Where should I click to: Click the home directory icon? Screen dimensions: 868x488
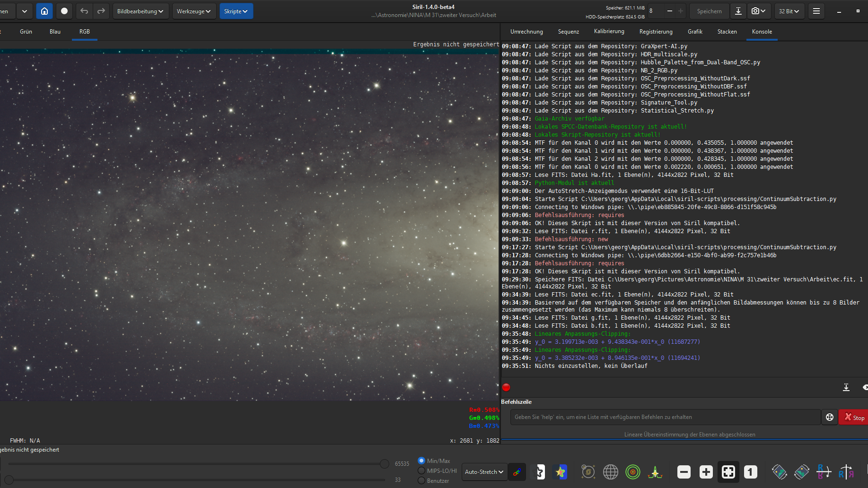[x=44, y=11]
